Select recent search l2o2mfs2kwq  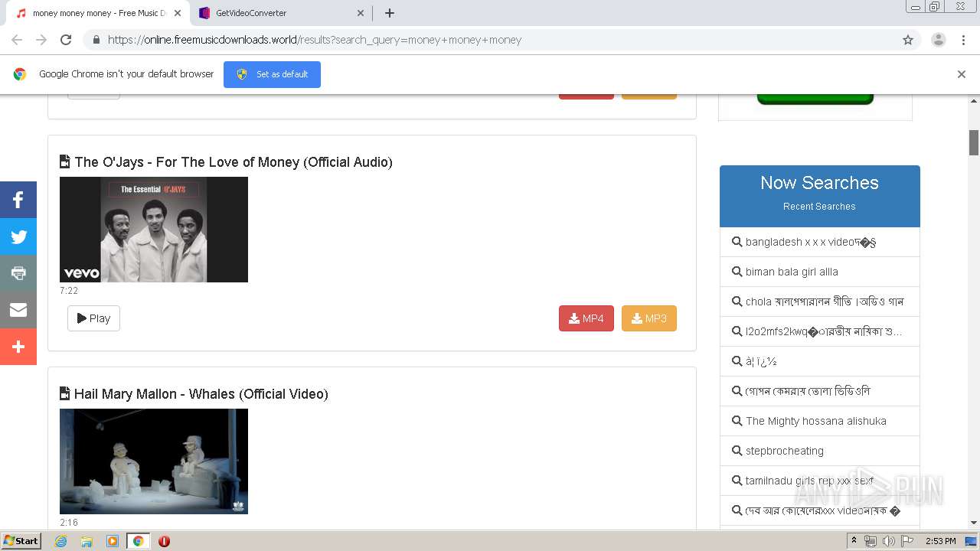tap(819, 331)
